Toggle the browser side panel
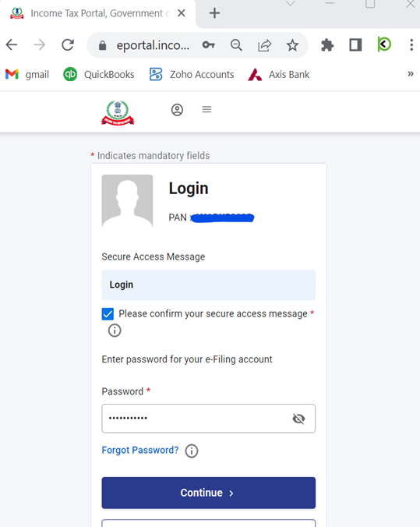This screenshot has height=527, width=420. coord(355,44)
